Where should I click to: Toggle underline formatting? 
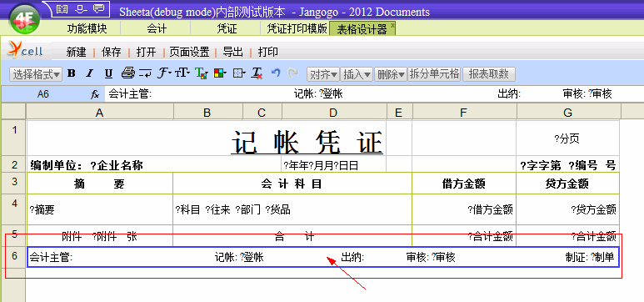pos(108,73)
